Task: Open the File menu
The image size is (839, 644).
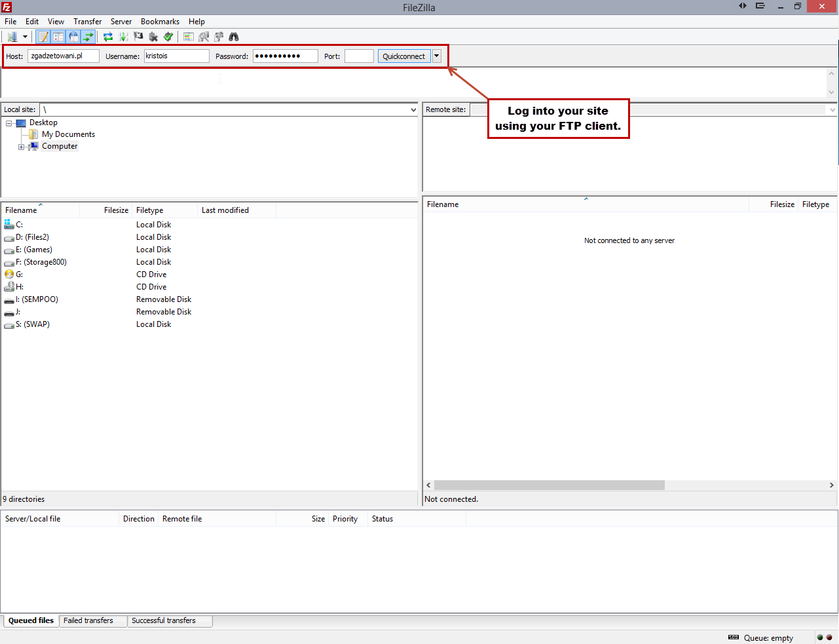Action: [x=10, y=22]
